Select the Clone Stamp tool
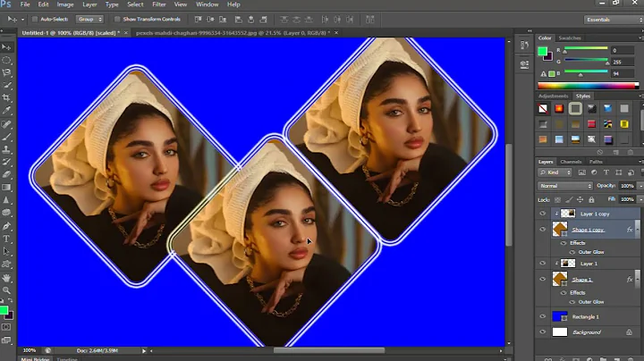Viewport: 644px width, 361px height. click(x=6, y=149)
